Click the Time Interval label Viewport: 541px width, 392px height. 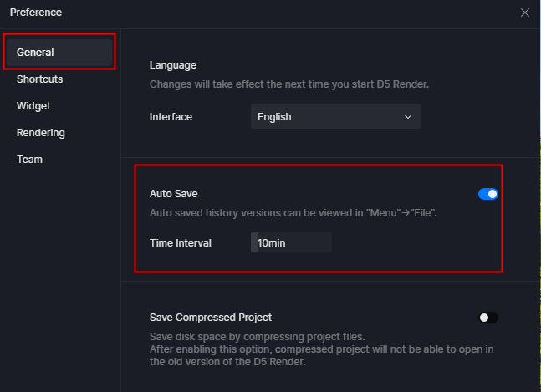tap(181, 243)
